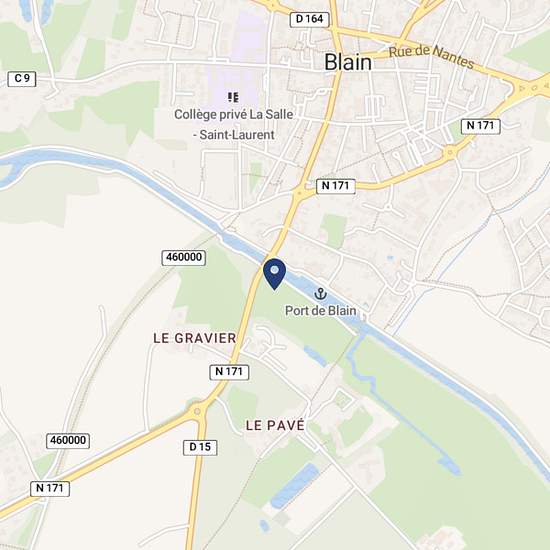550x550 pixels.
Task: Click the roundabout joining N 171 and D 15
Action: (197, 411)
